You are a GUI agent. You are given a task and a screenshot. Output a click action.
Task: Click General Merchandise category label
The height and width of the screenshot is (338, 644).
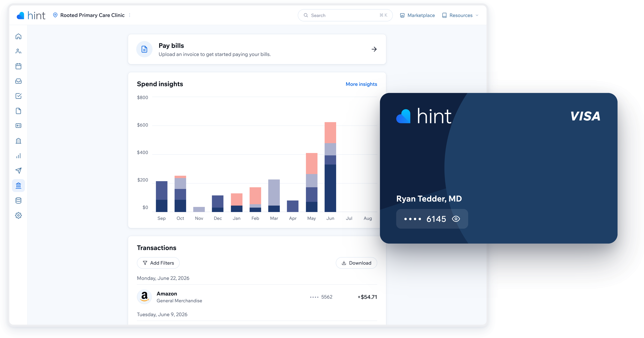point(179,301)
